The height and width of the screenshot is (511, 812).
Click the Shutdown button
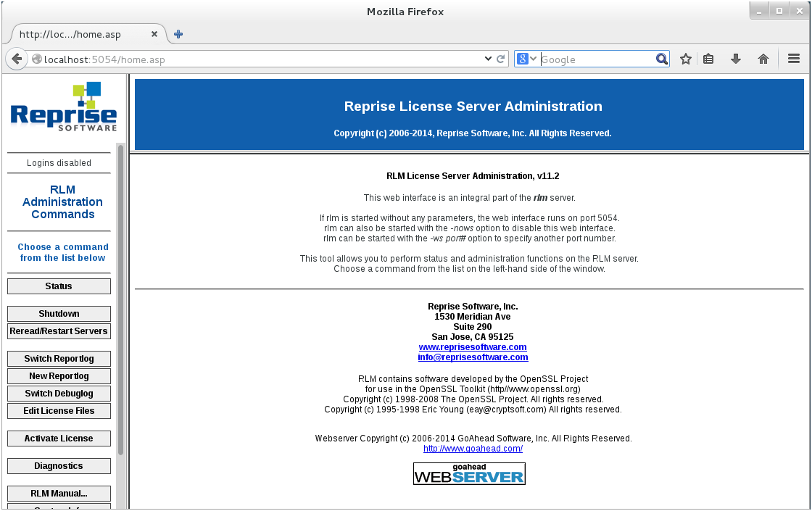point(59,314)
